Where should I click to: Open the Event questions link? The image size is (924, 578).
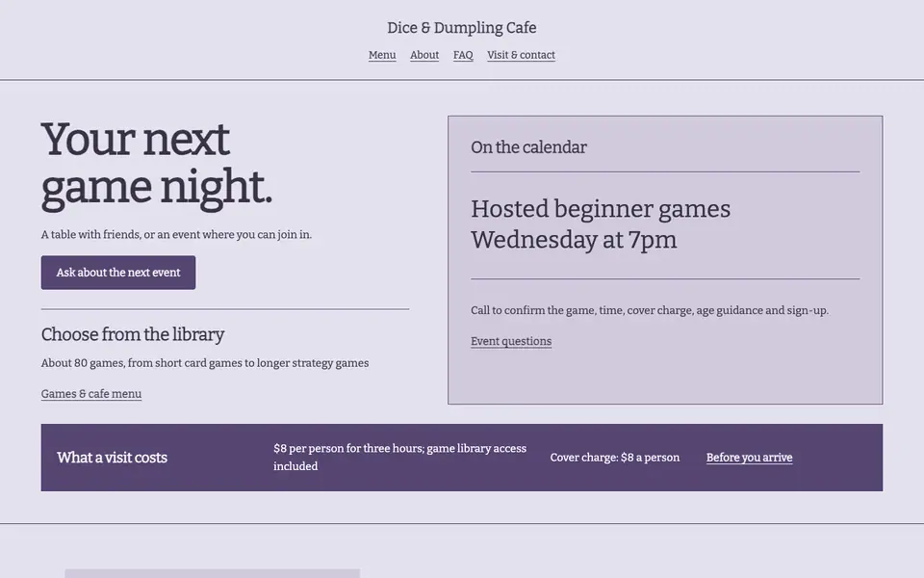coord(511,341)
